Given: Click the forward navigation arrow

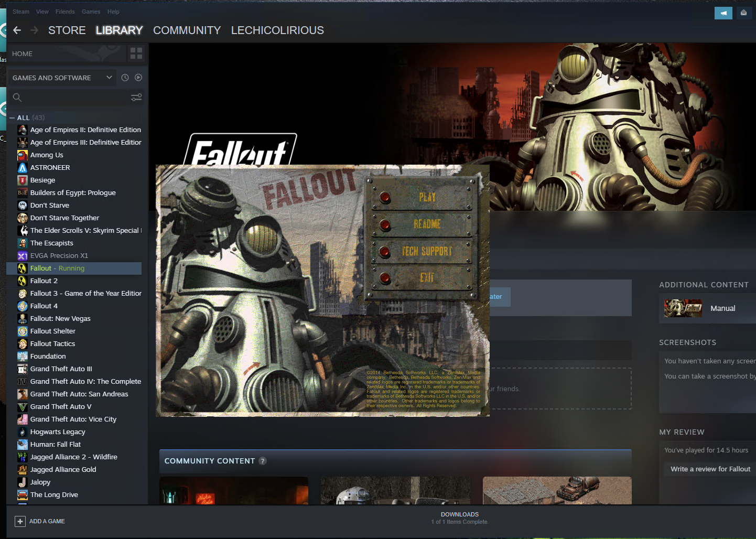Looking at the screenshot, I should tap(35, 30).
